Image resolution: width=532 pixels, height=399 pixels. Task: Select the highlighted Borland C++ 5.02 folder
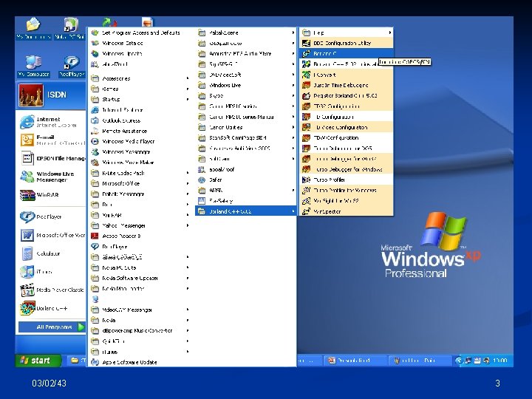[x=245, y=211]
